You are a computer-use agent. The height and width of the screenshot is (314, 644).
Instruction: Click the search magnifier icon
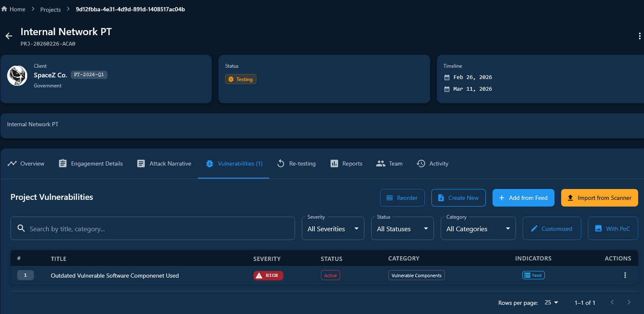tap(21, 228)
